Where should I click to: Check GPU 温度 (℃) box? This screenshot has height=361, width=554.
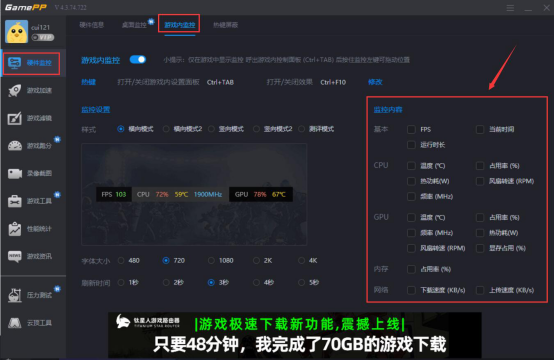411,218
